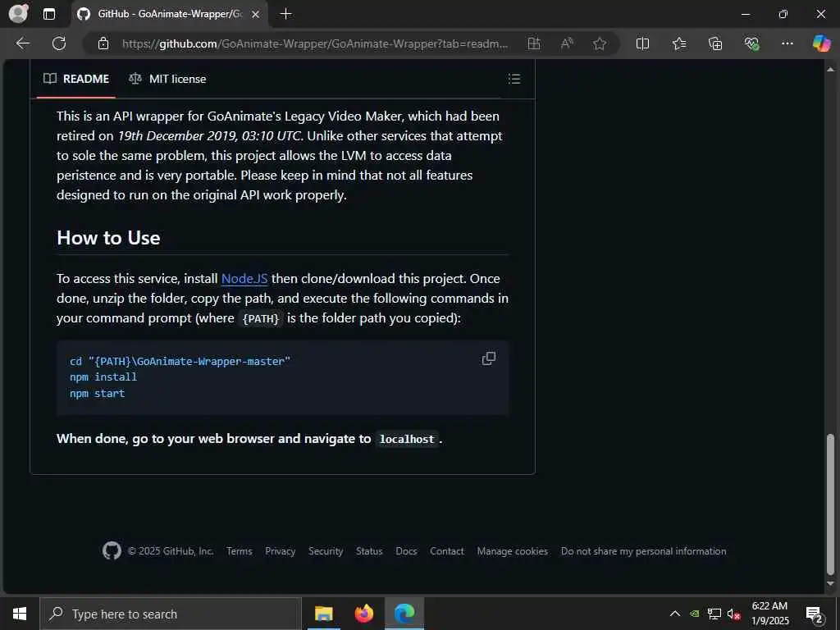The width and height of the screenshot is (840, 630).
Task: Go back to the previous page
Action: (22, 43)
